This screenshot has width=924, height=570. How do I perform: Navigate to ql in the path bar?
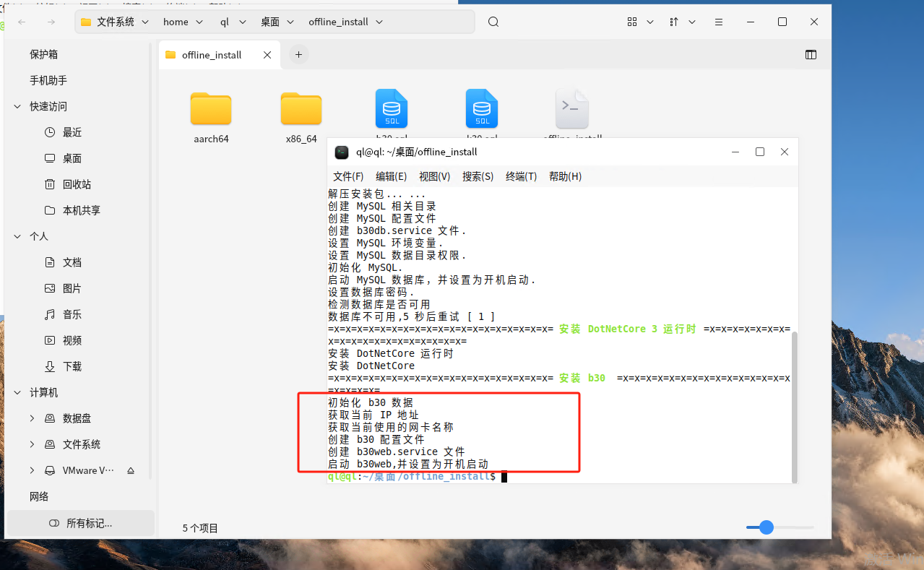(x=225, y=22)
